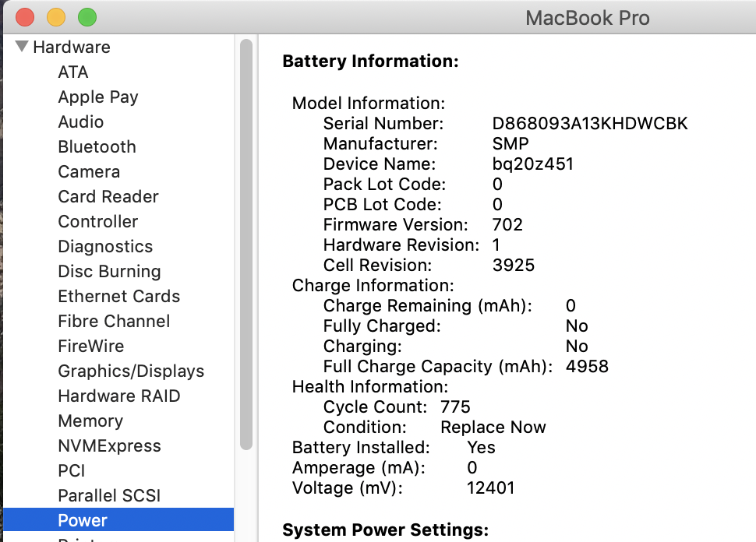756x542 pixels.
Task: Click the condition value Replace Now
Action: click(493, 428)
